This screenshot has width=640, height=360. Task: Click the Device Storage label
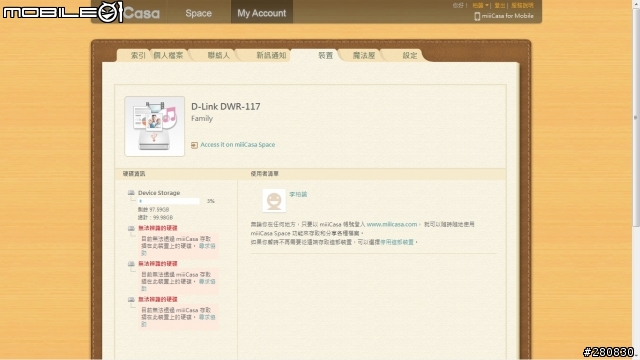point(159,193)
